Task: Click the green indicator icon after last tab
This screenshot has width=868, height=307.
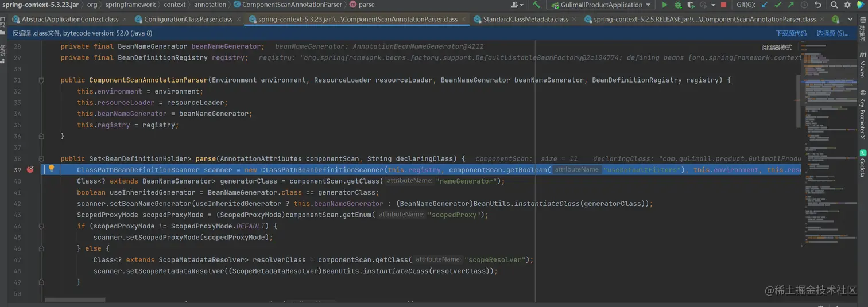Action: tap(835, 19)
